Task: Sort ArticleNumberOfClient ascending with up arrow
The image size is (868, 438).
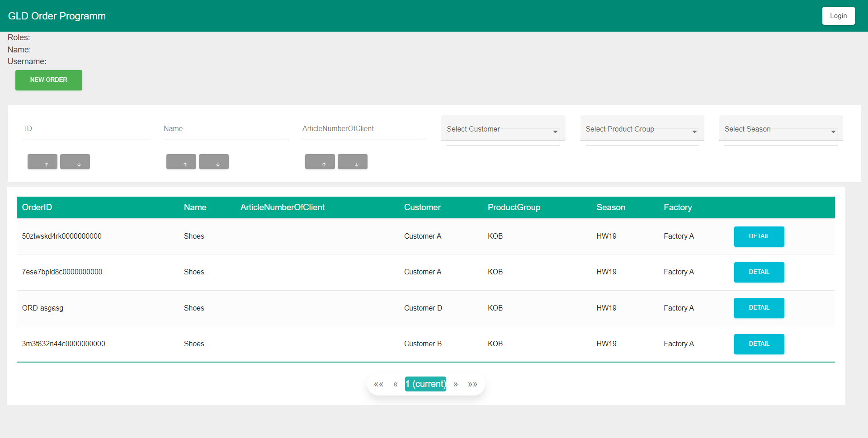Action: coord(320,162)
